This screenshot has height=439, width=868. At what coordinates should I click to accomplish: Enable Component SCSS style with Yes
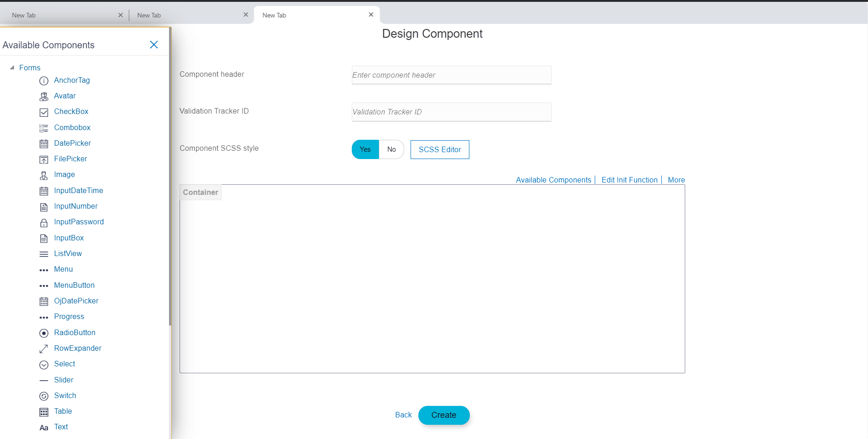[365, 149]
